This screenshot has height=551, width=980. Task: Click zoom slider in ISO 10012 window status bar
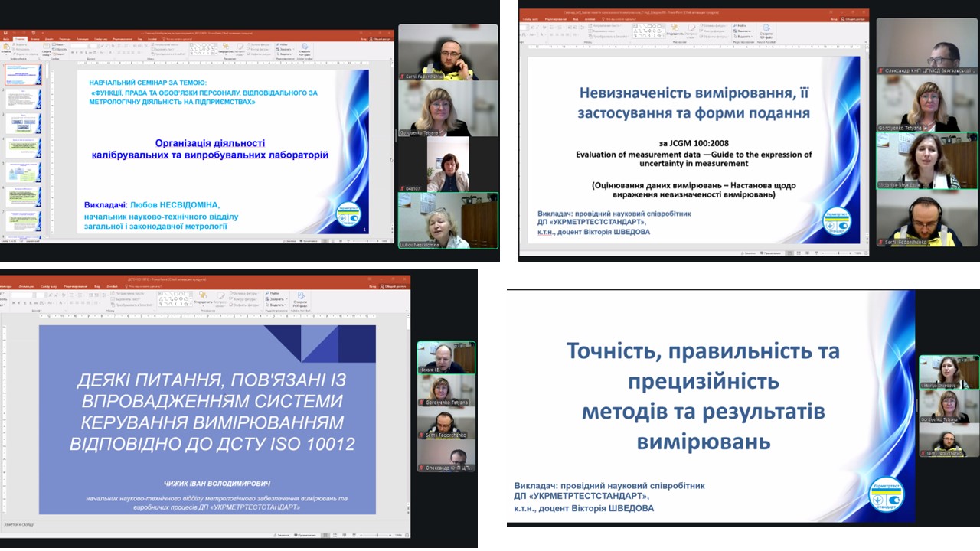(377, 535)
